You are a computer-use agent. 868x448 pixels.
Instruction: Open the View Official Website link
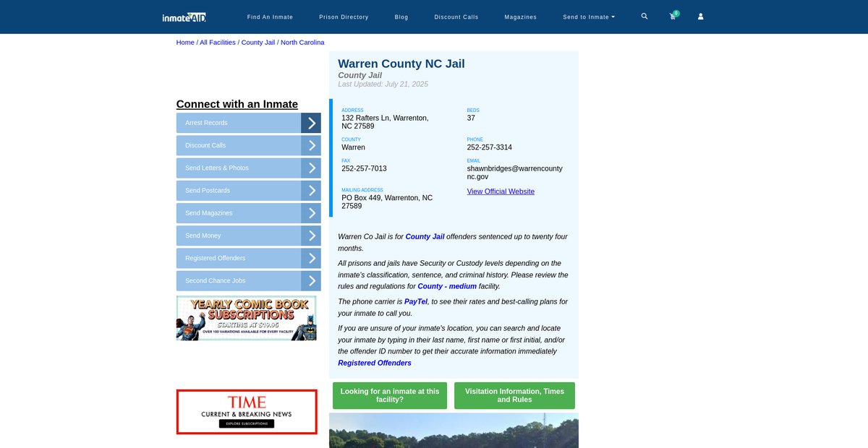501,191
